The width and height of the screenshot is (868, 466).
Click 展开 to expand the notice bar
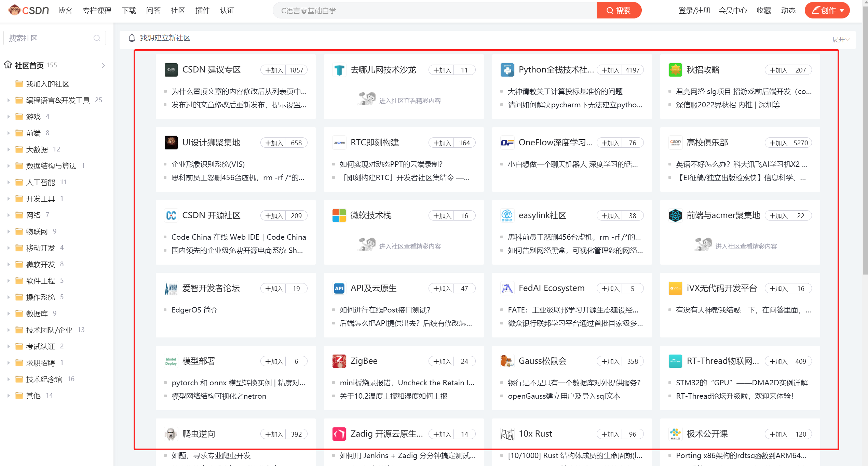pyautogui.click(x=841, y=40)
